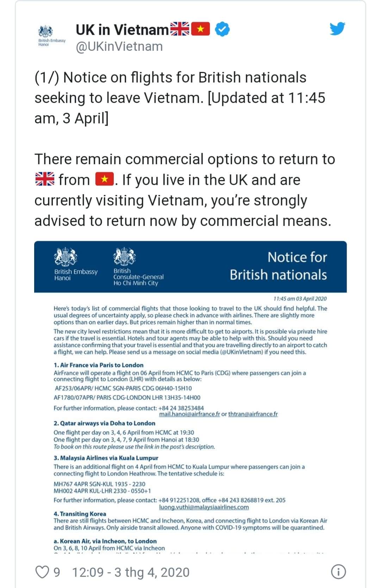Click the tweet timestamp 12:09 - 3 thg 4, 2020
The image size is (367, 588).
(131, 572)
